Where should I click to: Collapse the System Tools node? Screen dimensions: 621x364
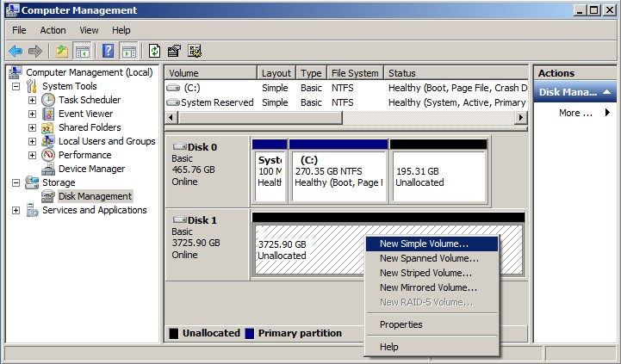[x=16, y=86]
